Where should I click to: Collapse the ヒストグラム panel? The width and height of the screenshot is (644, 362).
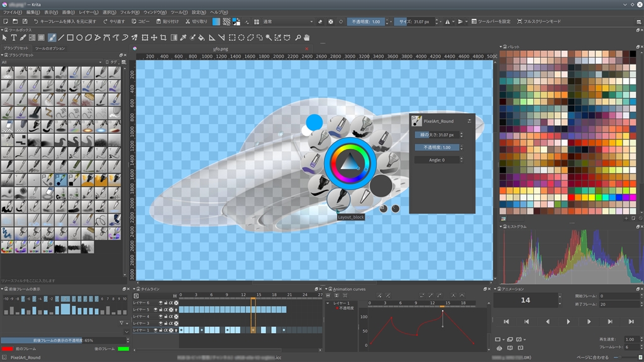(501, 226)
